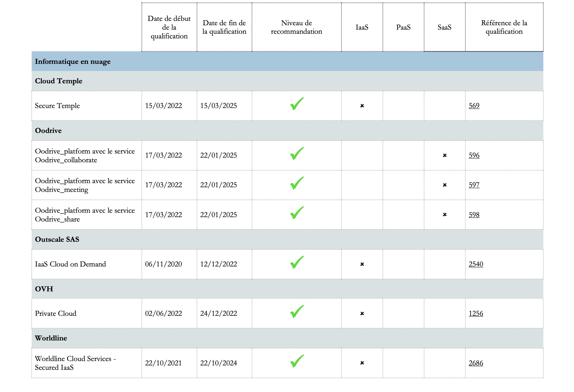The image size is (574, 392).
Task: Open qualification reference link 1256
Action: pos(476,314)
